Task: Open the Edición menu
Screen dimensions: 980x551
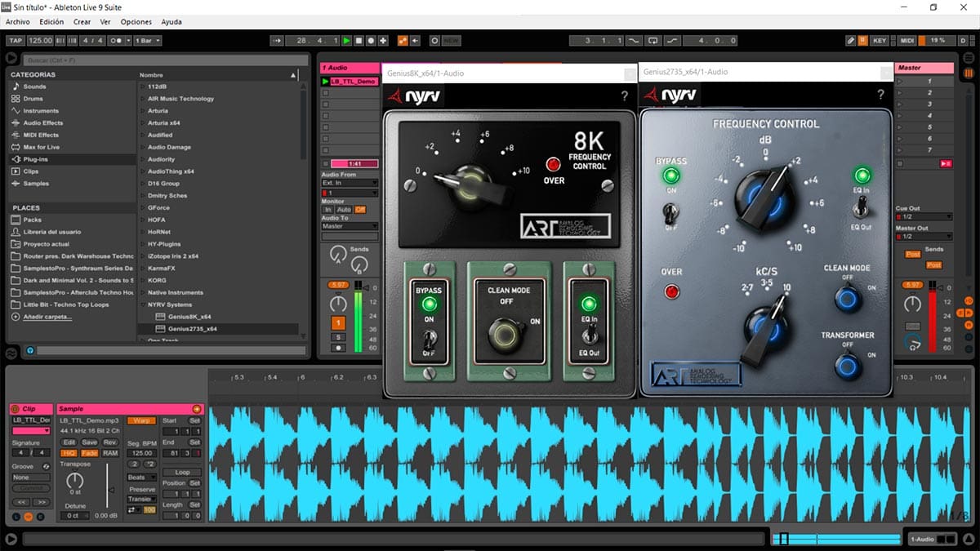Action: 51,22
